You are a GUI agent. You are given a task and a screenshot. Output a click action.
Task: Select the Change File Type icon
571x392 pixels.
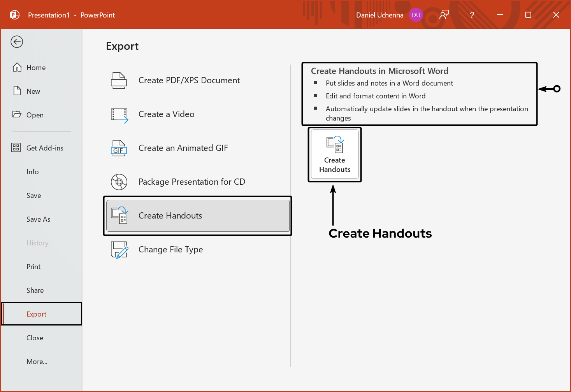(119, 250)
